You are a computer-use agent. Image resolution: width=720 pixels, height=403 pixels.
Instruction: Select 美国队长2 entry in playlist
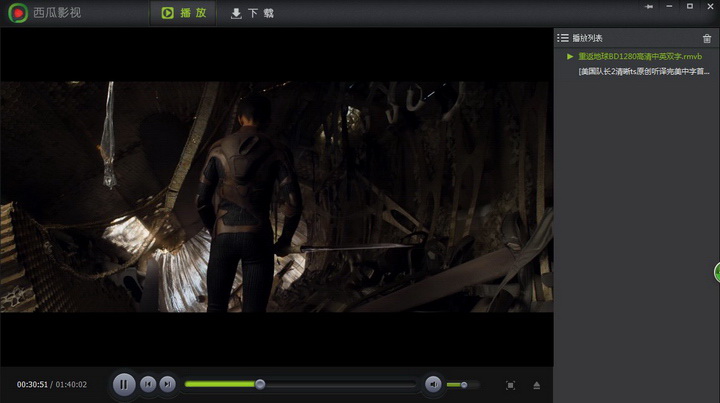pos(645,71)
